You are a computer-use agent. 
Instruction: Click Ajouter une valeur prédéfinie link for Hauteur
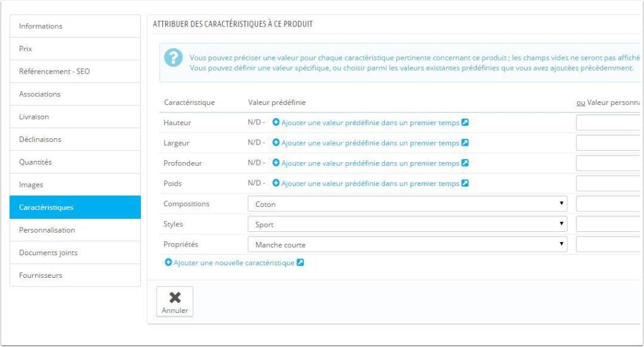coord(370,123)
